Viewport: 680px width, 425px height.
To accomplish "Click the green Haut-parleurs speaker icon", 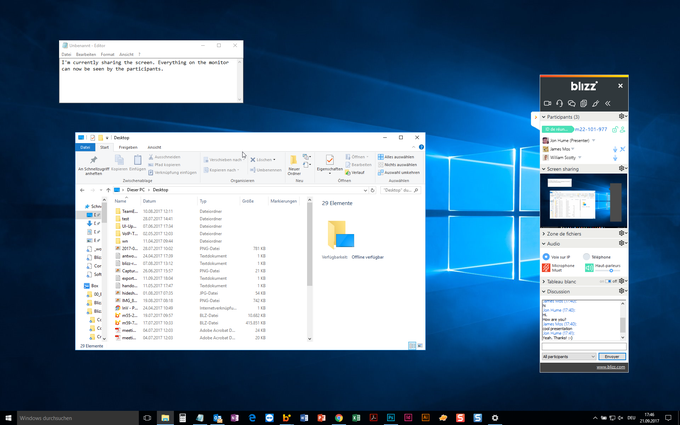I will pos(589,268).
